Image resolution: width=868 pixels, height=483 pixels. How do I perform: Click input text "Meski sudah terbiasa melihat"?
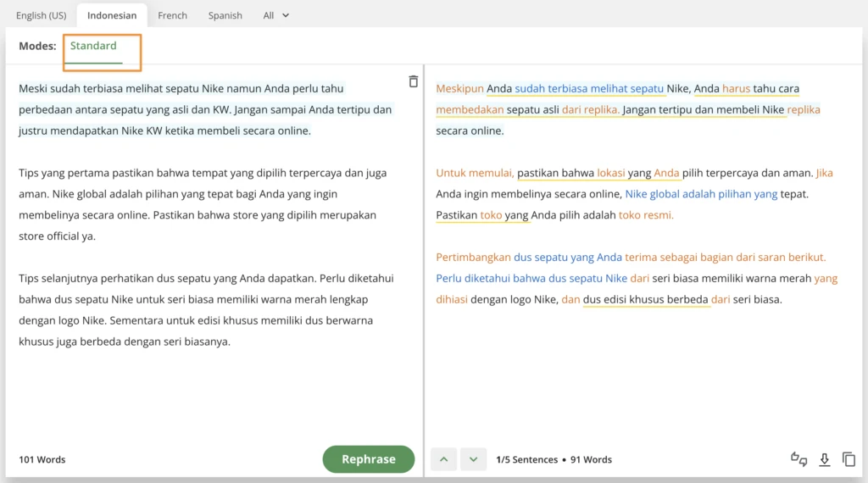pos(91,88)
